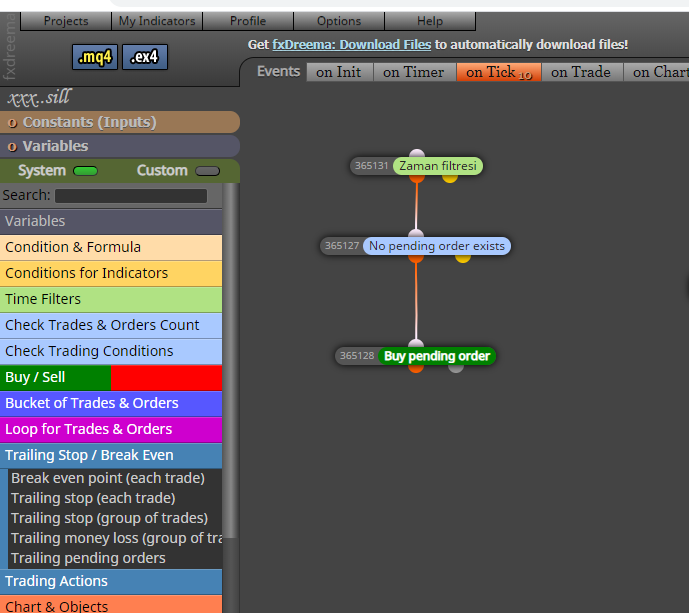
Task: Click No pending order exists yellow output
Action: click(463, 259)
